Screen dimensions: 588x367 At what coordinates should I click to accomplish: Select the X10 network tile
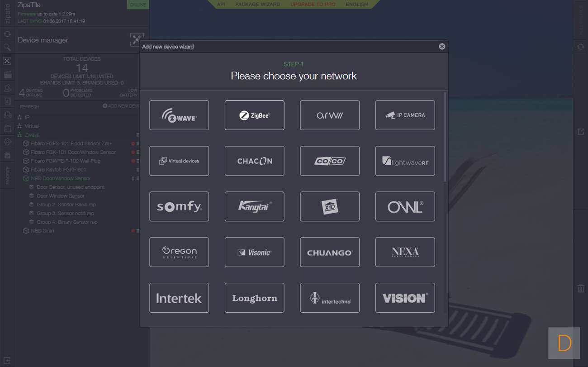pos(330,207)
